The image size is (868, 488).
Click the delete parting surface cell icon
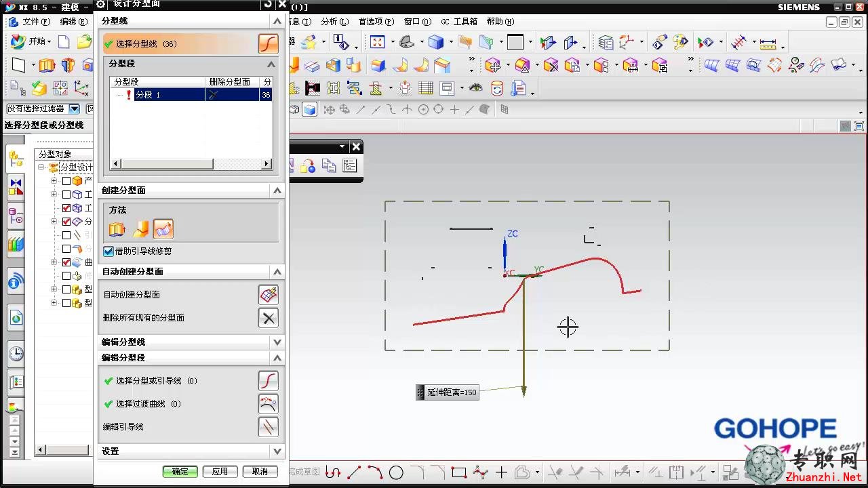(x=214, y=95)
